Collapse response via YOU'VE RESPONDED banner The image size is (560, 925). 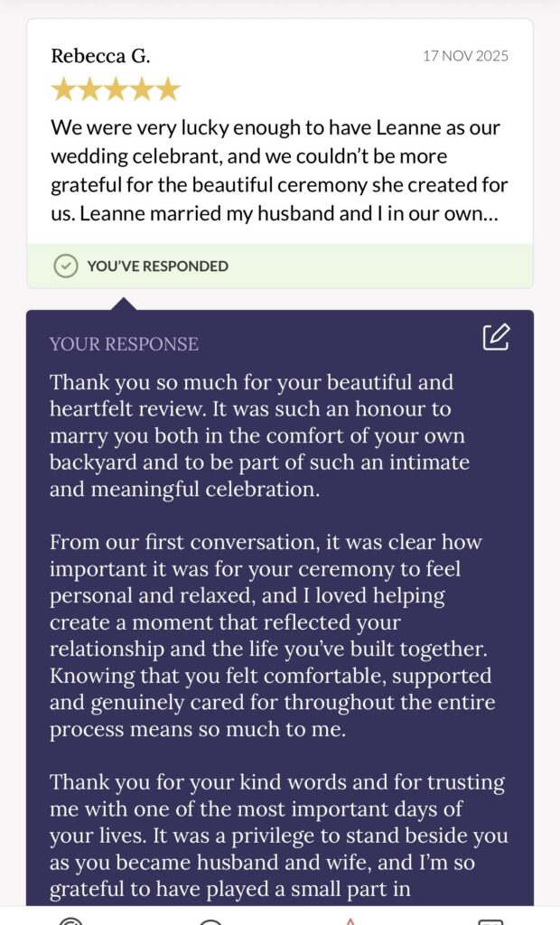point(280,266)
